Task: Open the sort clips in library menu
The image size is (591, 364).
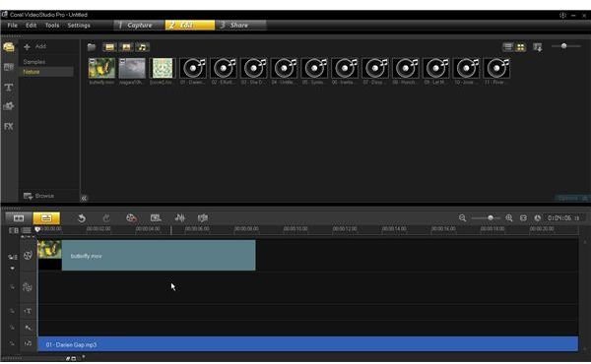Action: pyautogui.click(x=538, y=47)
